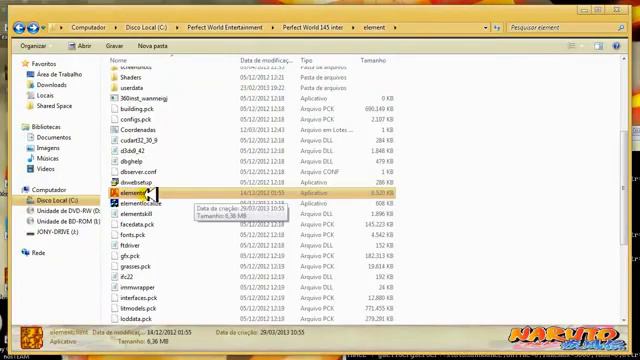The width and height of the screenshot is (640, 360).
Task: Open Downloads in Favoritos
Action: pos(51,85)
